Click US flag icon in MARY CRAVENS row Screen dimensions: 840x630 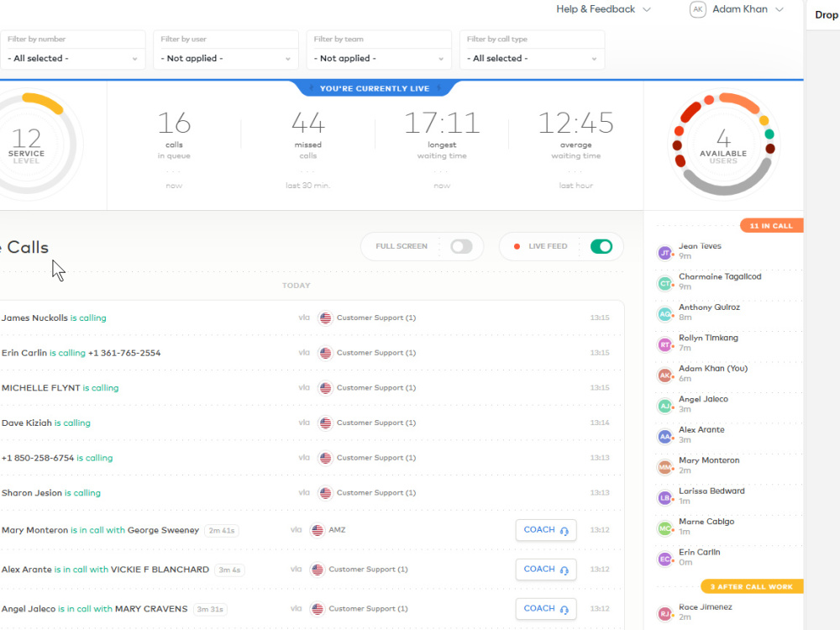(x=318, y=608)
